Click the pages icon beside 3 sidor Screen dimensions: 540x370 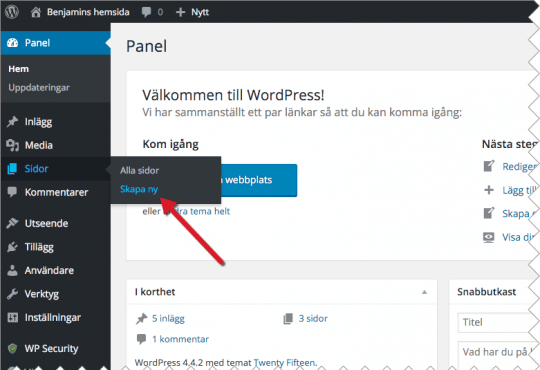click(288, 319)
